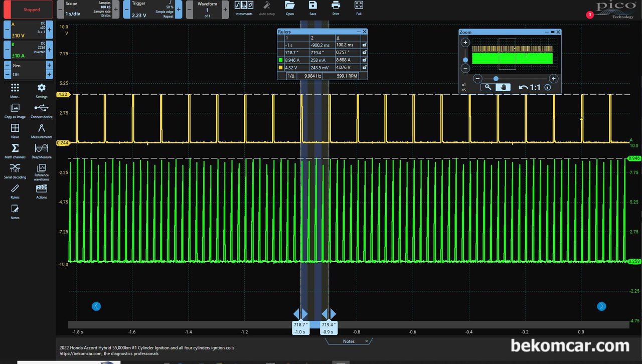Pan the graph left with blue arrow
Image resolution: width=642 pixels, height=364 pixels.
coord(97,306)
